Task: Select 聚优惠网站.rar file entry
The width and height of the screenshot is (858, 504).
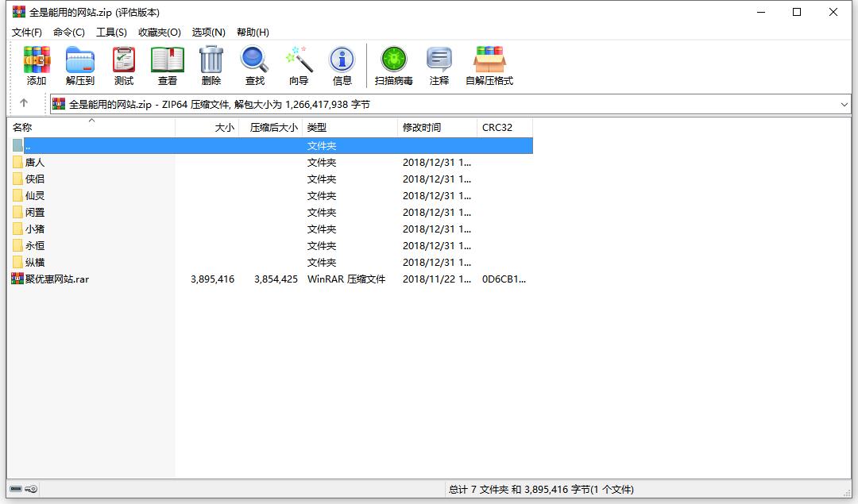Action: [56, 279]
